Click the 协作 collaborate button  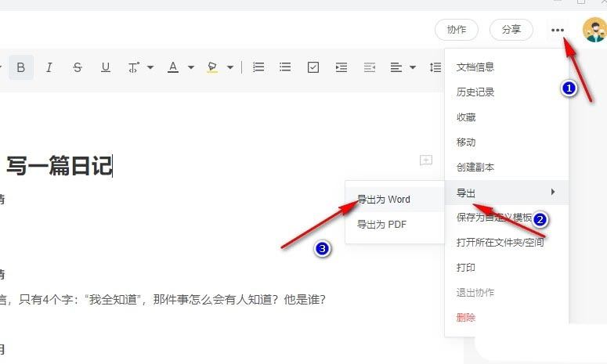tap(457, 30)
